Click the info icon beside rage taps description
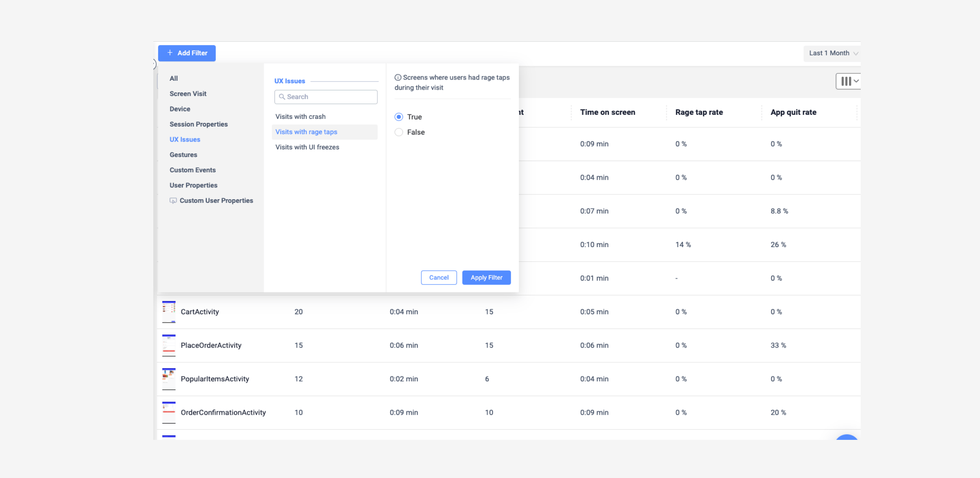This screenshot has width=980, height=478. [x=398, y=78]
